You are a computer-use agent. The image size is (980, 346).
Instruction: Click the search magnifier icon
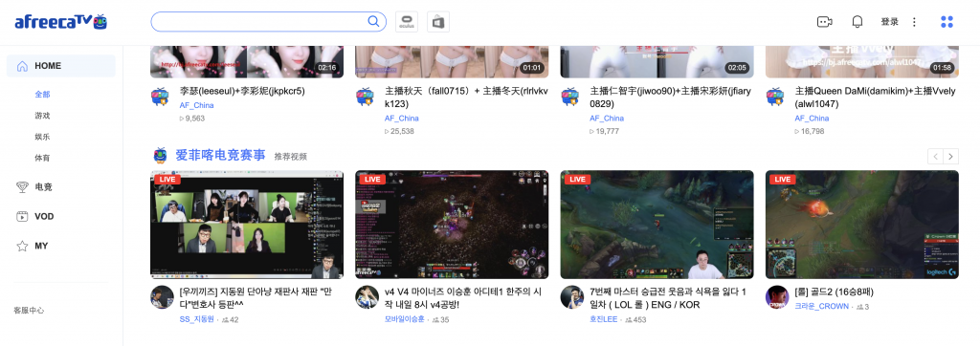(x=373, y=21)
